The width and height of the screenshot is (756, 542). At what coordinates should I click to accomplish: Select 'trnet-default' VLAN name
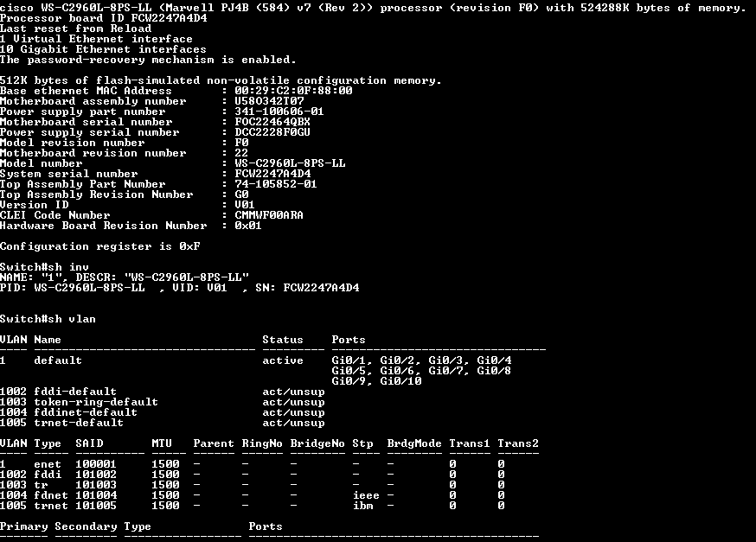coord(79,423)
